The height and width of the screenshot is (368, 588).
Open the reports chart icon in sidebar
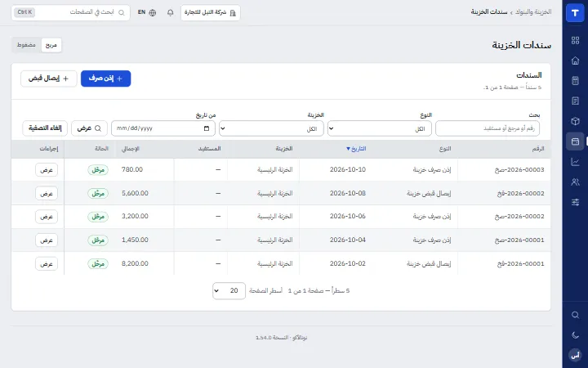(575, 162)
